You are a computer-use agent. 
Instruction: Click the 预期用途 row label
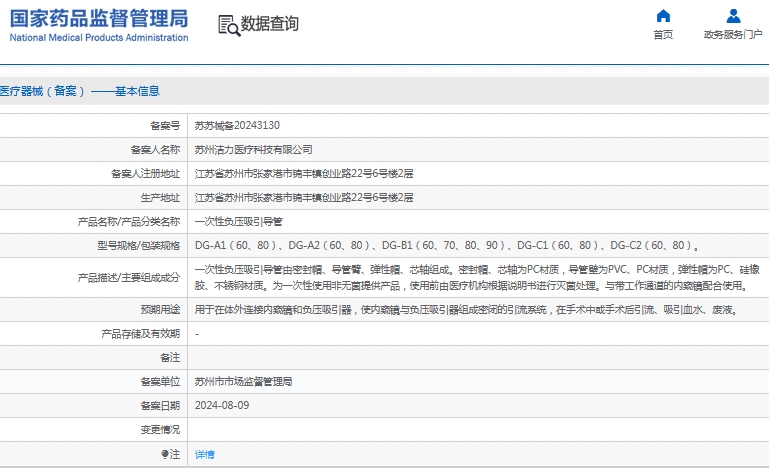pyautogui.click(x=160, y=310)
